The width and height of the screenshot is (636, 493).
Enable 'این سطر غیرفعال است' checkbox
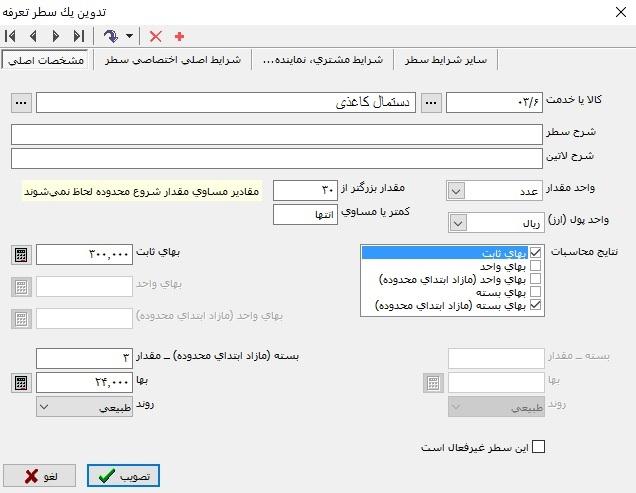pos(539,447)
